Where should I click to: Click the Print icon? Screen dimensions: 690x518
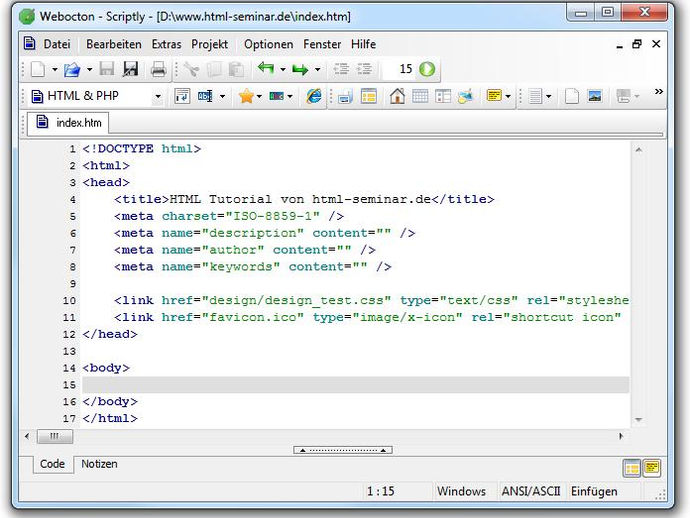(x=158, y=70)
